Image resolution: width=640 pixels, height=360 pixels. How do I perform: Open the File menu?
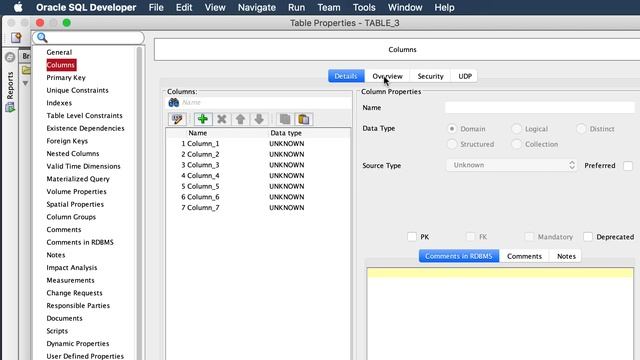point(156,7)
